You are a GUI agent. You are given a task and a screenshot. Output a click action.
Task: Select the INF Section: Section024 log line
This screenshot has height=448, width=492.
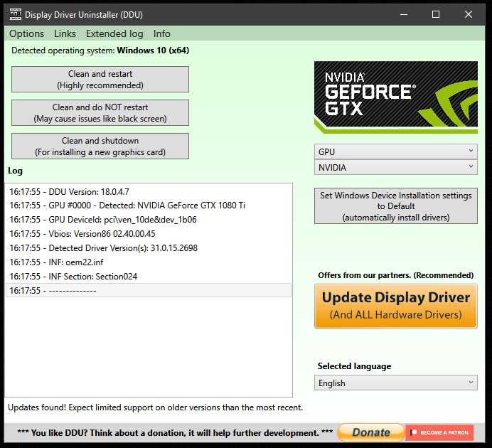tap(149, 277)
